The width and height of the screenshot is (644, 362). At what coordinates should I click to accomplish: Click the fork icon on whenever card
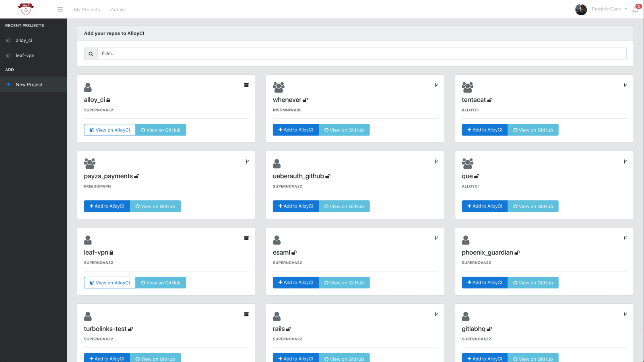[436, 85]
